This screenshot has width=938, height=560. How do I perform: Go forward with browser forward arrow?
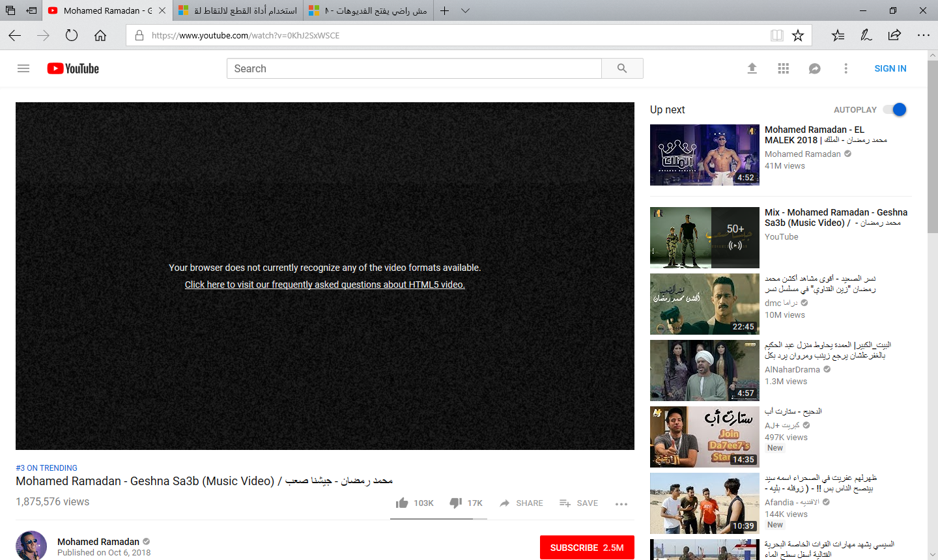(x=43, y=35)
